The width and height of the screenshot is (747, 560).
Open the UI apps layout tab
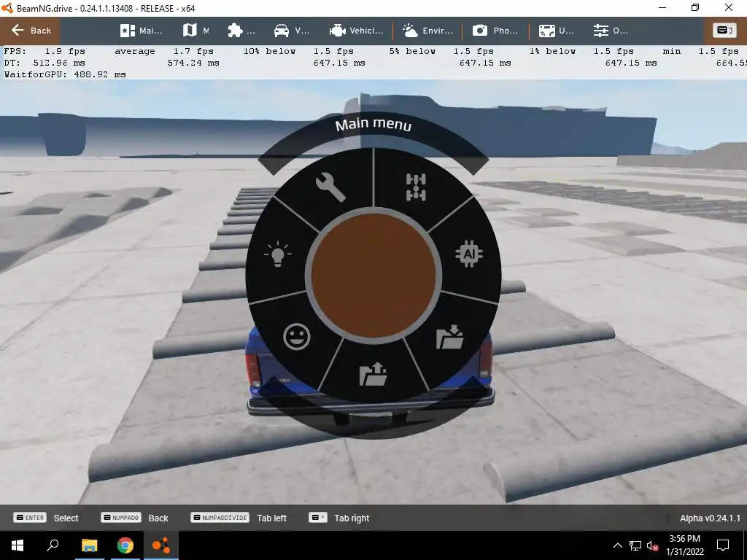point(556,31)
